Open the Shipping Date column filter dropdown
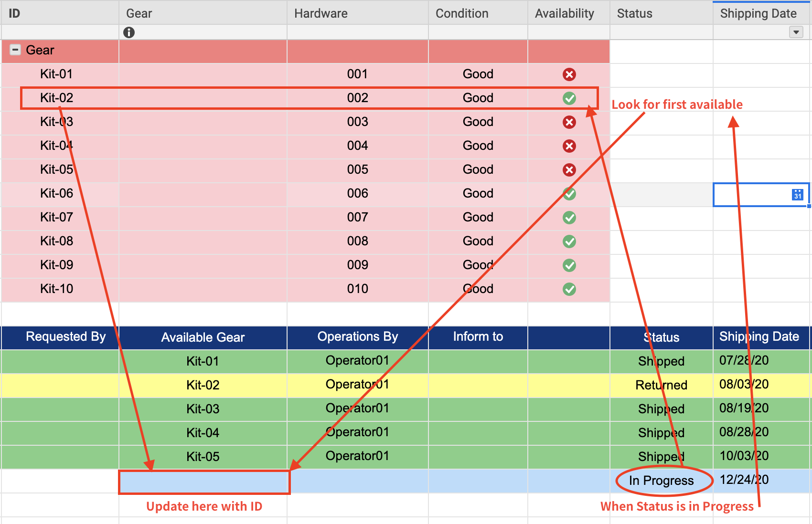Screen dimensions: 812x524 point(796,32)
